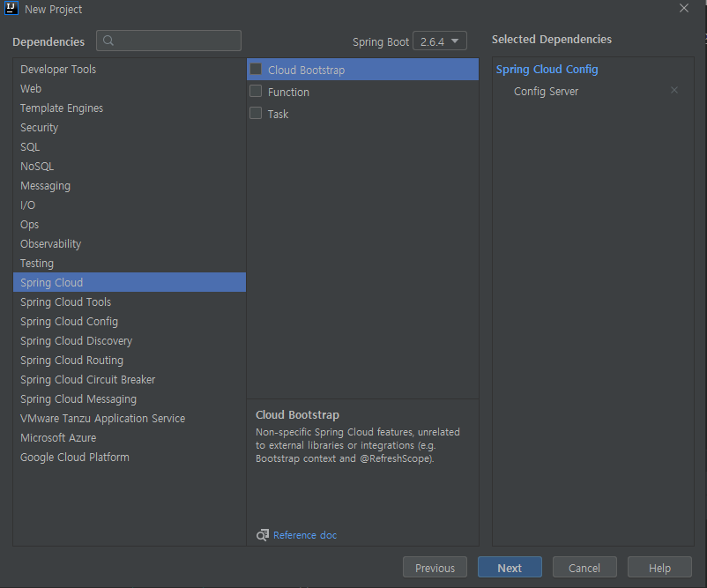
Task: Click the IntelliJ logo in the title bar
Action: pyautogui.click(x=11, y=9)
